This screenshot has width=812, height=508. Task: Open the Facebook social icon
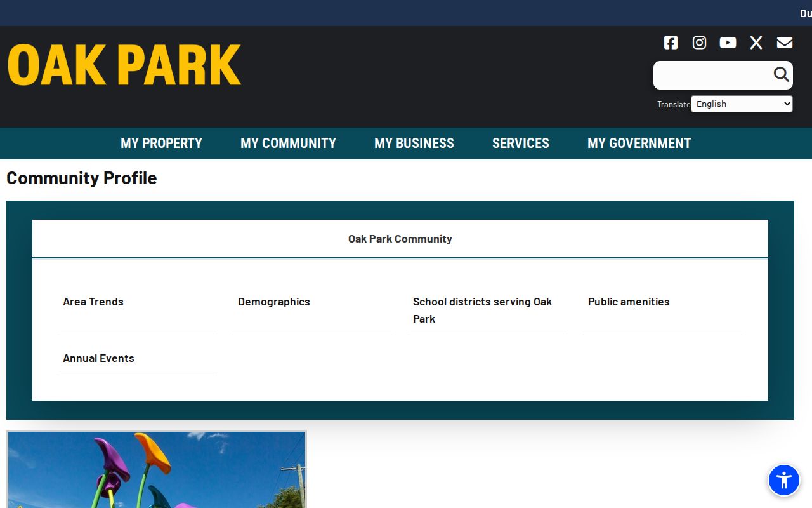[x=671, y=43]
